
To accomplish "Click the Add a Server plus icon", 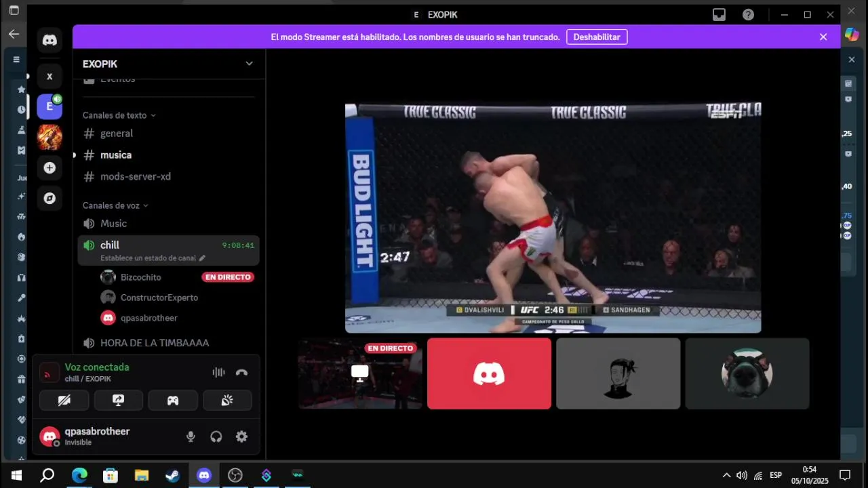I will tap(50, 167).
